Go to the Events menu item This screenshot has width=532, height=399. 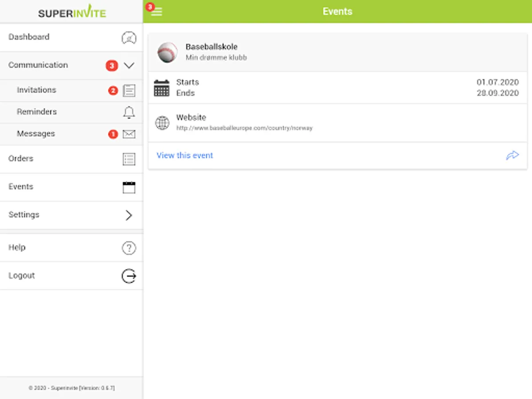(x=71, y=187)
